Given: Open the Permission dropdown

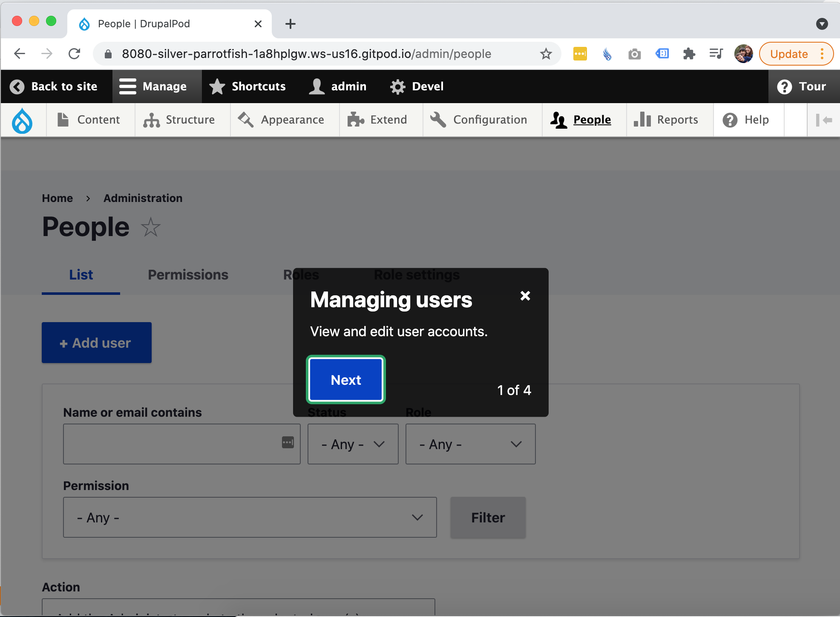Looking at the screenshot, I should coord(250,517).
